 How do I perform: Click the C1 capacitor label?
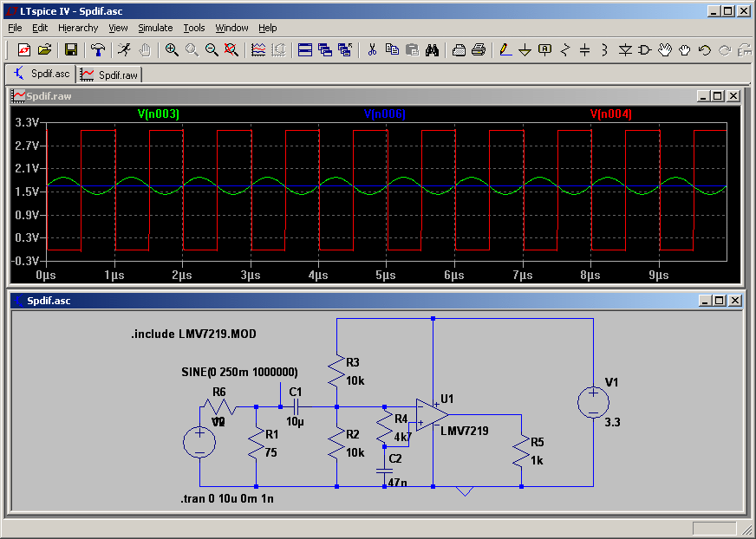(x=296, y=392)
